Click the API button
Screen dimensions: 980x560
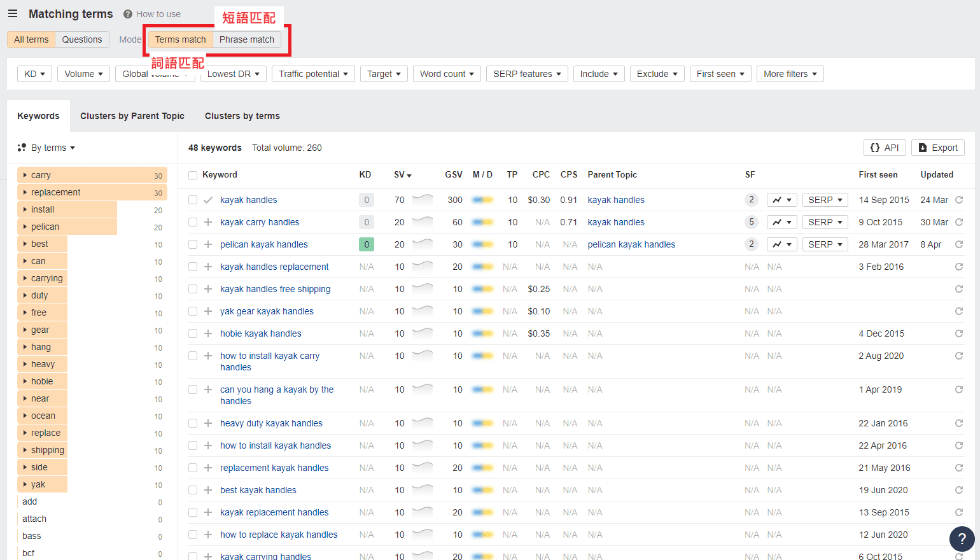pyautogui.click(x=885, y=148)
